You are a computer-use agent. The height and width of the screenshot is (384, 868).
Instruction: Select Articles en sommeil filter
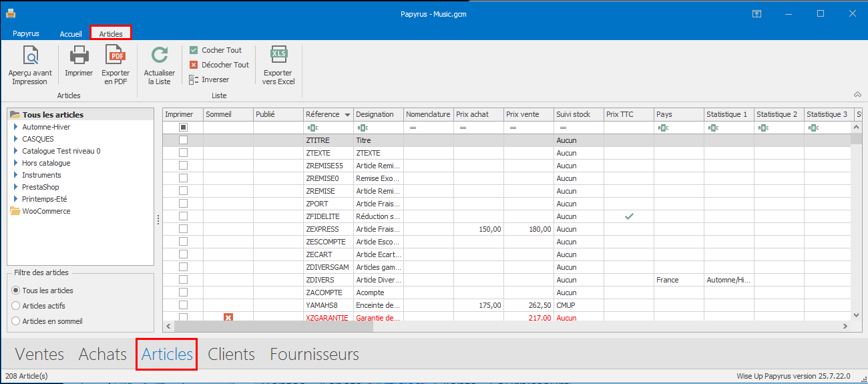(x=17, y=321)
